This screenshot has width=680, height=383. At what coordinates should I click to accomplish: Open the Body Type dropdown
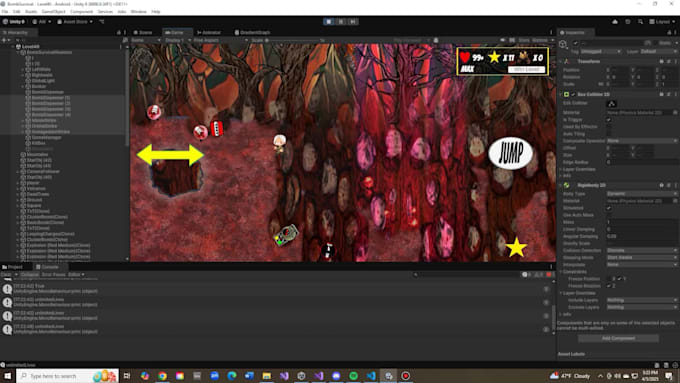(642, 194)
